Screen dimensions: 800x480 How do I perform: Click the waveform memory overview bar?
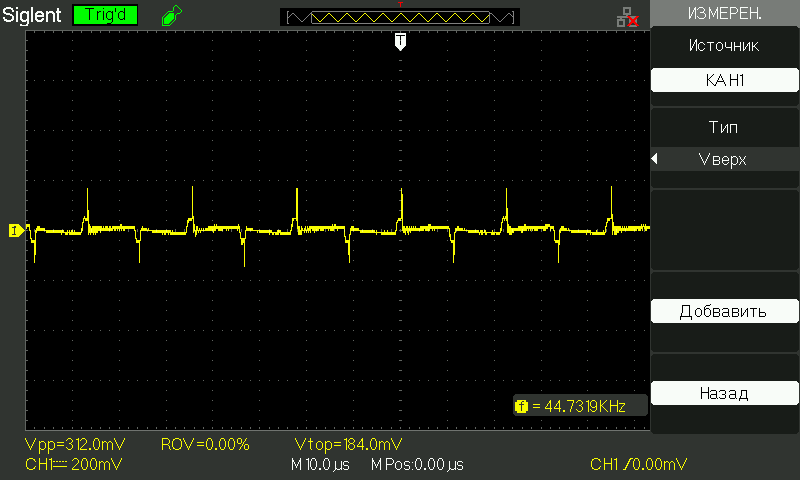[400, 18]
